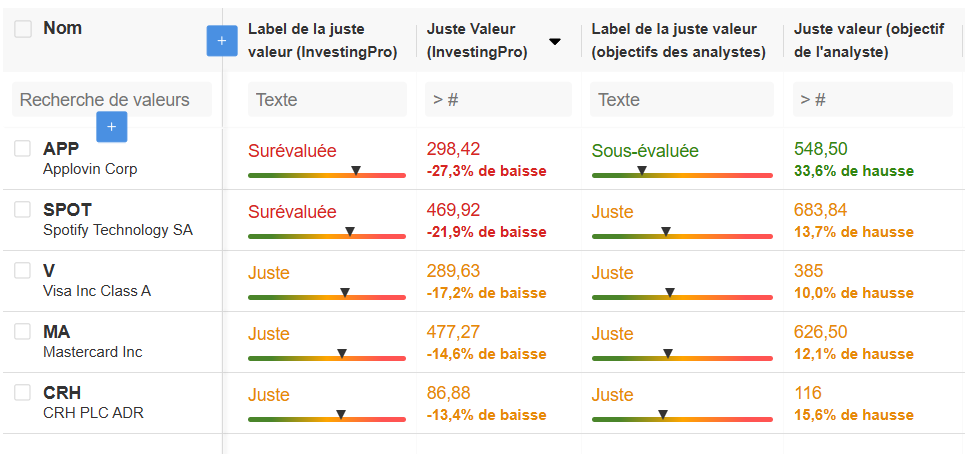Click the Texte filter under analyst label column
This screenshot has height=454, width=965.
pos(681,99)
